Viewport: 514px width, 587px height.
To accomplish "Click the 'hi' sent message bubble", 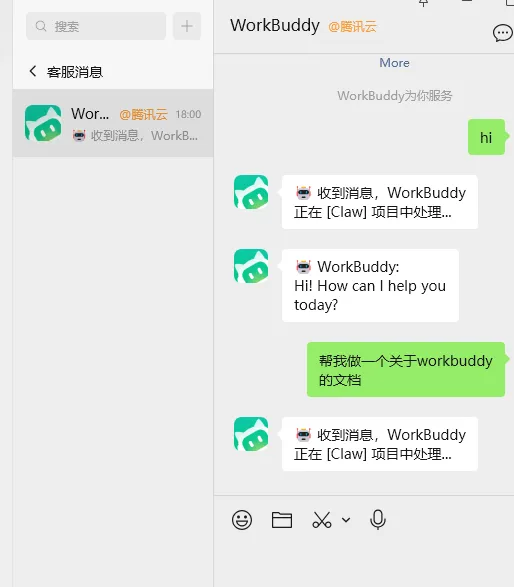I will tap(486, 137).
